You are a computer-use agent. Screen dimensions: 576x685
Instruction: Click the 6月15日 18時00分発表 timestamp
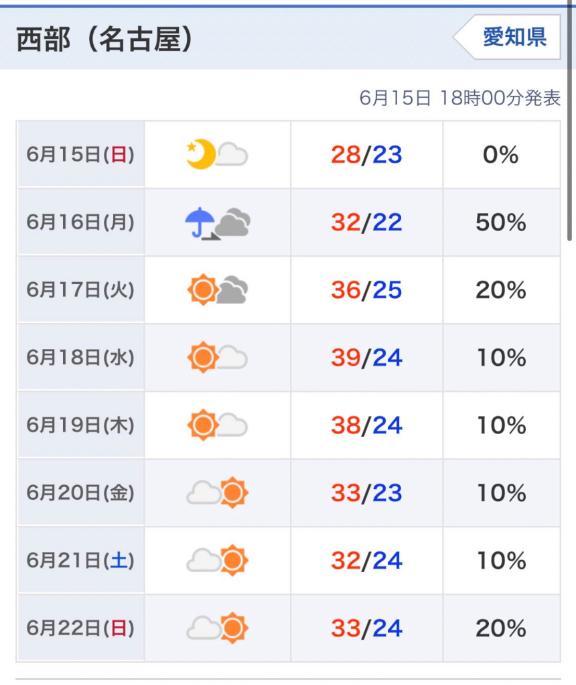point(460,97)
